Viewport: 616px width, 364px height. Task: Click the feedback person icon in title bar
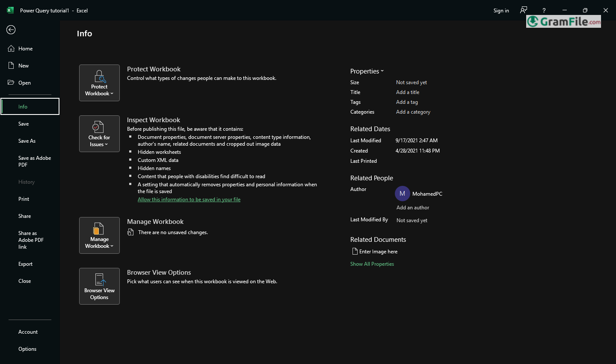click(x=524, y=10)
